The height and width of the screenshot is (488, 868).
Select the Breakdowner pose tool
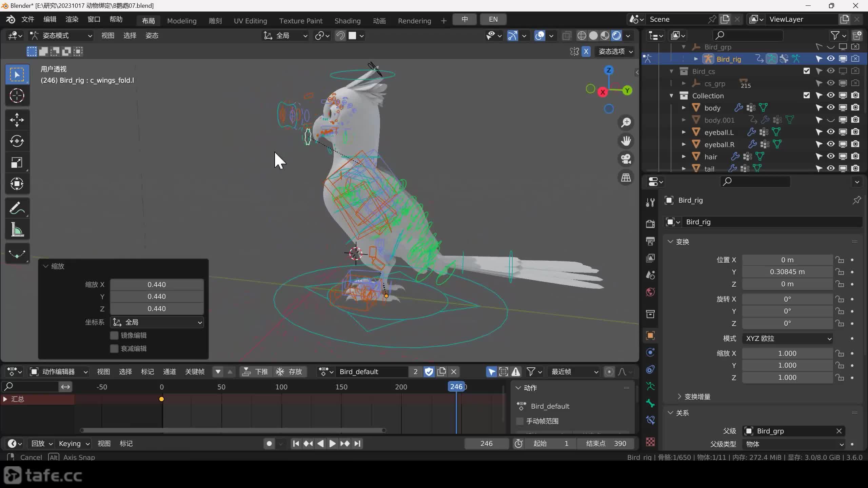point(17,253)
